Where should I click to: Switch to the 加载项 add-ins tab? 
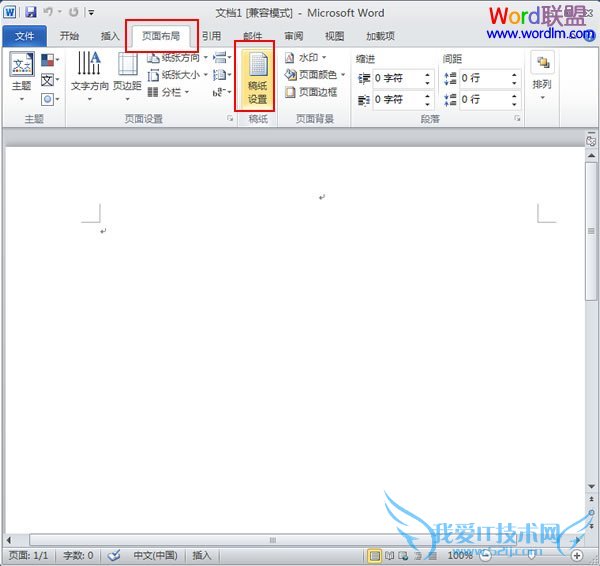point(380,36)
